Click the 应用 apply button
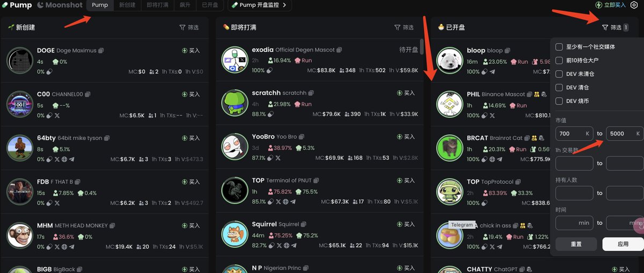644x273 pixels. point(623,244)
